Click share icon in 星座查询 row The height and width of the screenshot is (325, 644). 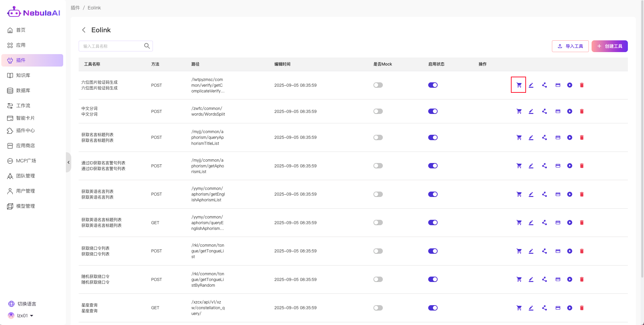point(545,308)
